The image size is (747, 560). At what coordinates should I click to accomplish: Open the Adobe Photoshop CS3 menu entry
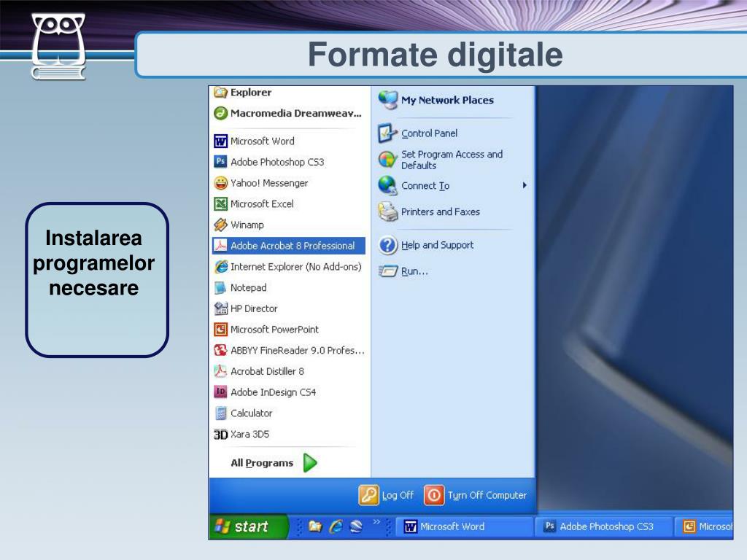coord(289,162)
